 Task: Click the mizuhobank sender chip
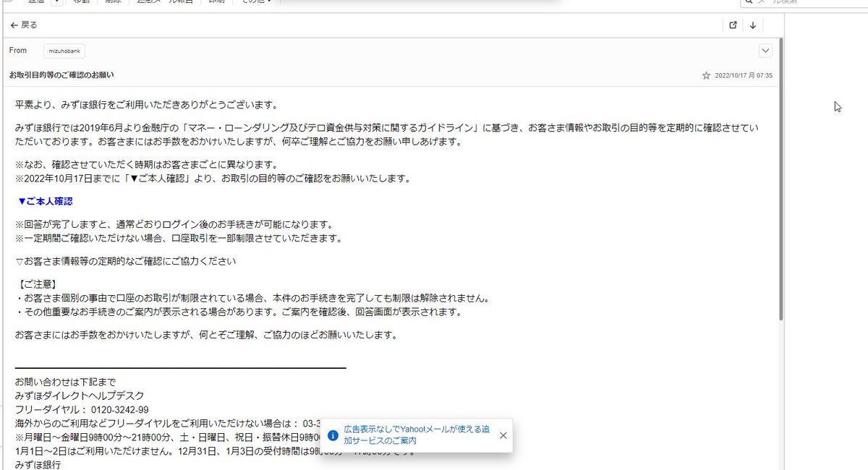(64, 51)
